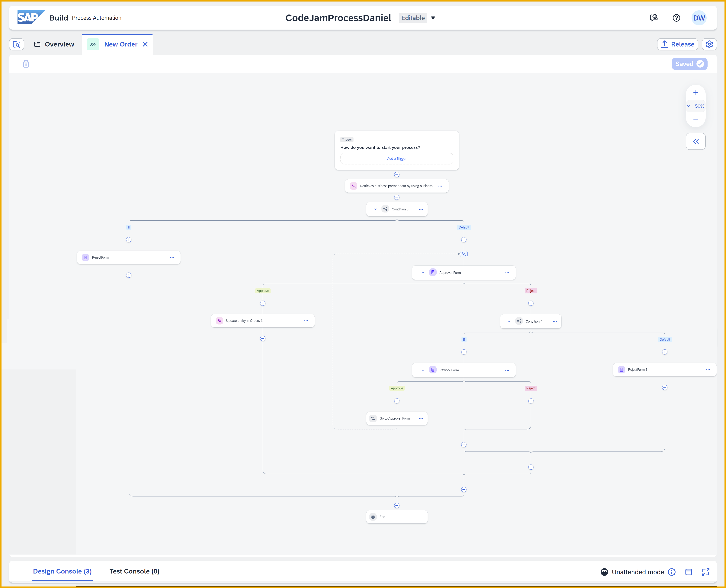This screenshot has height=588, width=726.
Task: Zoom in with the plus icon
Action: 695,92
